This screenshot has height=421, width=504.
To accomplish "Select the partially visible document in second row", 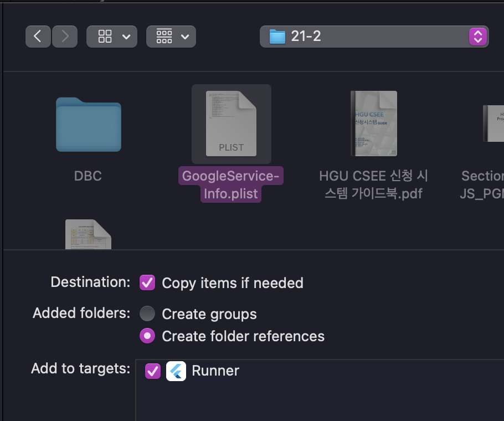I will pos(88,234).
